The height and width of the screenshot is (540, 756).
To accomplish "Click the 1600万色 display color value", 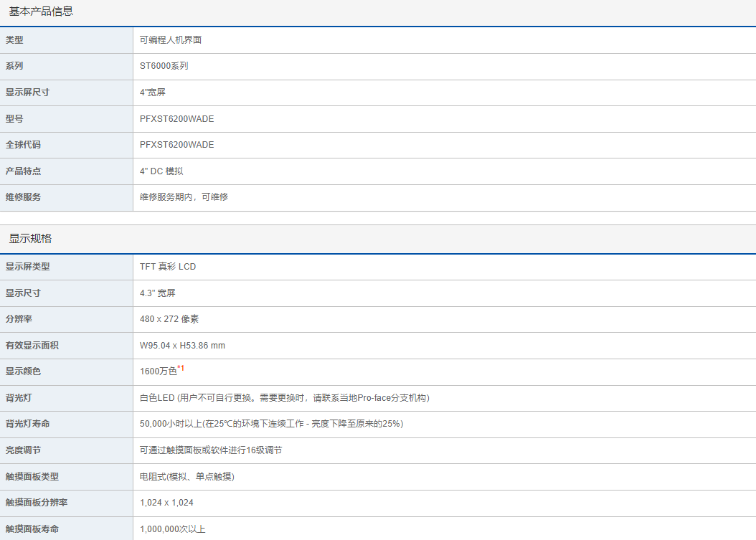I will pyautogui.click(x=158, y=372).
